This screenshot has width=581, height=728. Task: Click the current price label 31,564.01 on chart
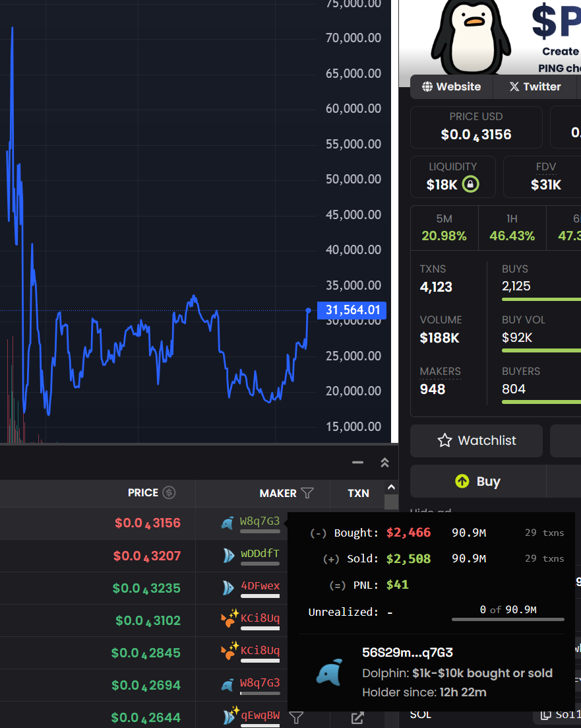point(352,310)
